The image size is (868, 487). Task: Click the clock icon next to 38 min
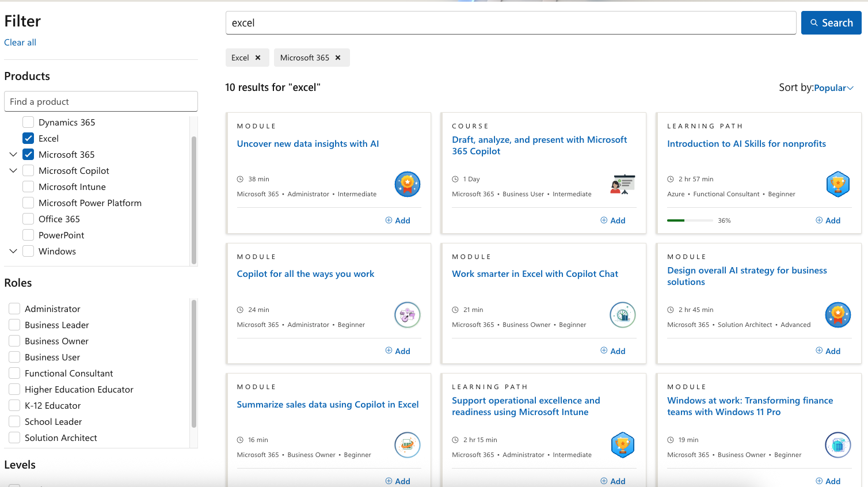(x=241, y=179)
